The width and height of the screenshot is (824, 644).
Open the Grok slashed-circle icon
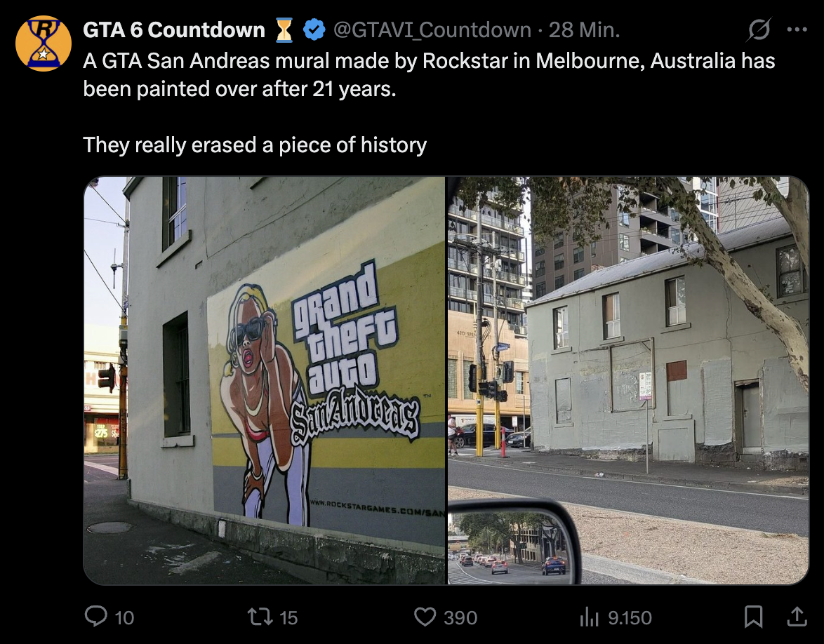759,29
